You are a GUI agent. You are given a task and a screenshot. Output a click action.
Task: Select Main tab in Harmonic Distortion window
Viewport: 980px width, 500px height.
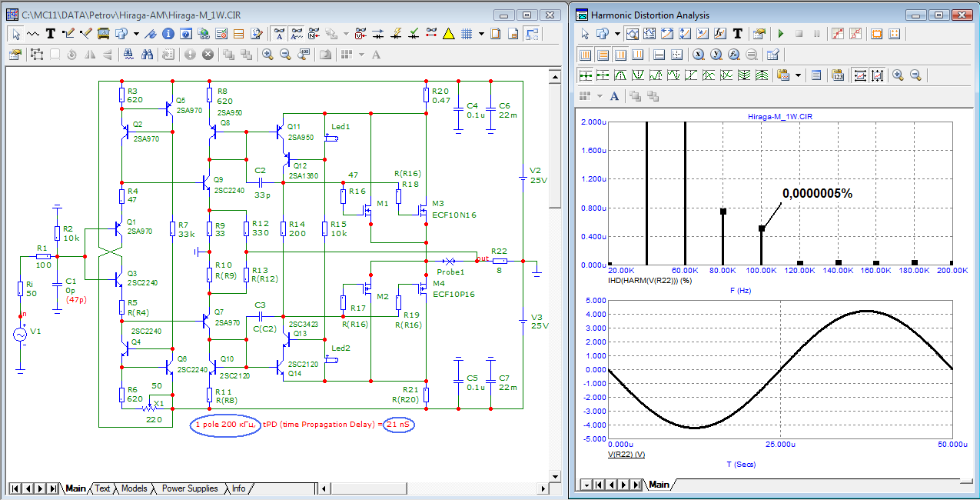(x=659, y=485)
